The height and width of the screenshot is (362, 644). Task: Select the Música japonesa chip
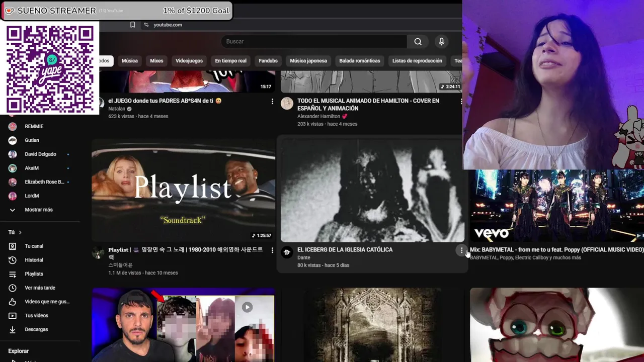[308, 61]
